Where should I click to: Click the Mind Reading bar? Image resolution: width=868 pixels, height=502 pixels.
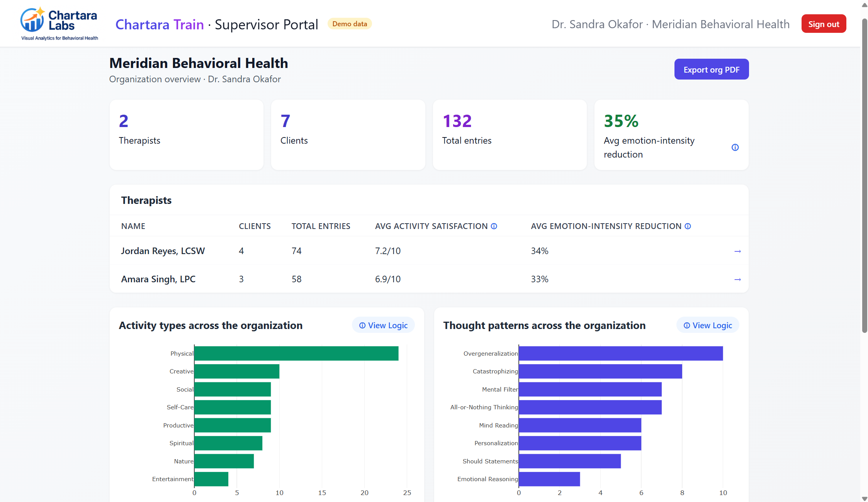click(580, 425)
